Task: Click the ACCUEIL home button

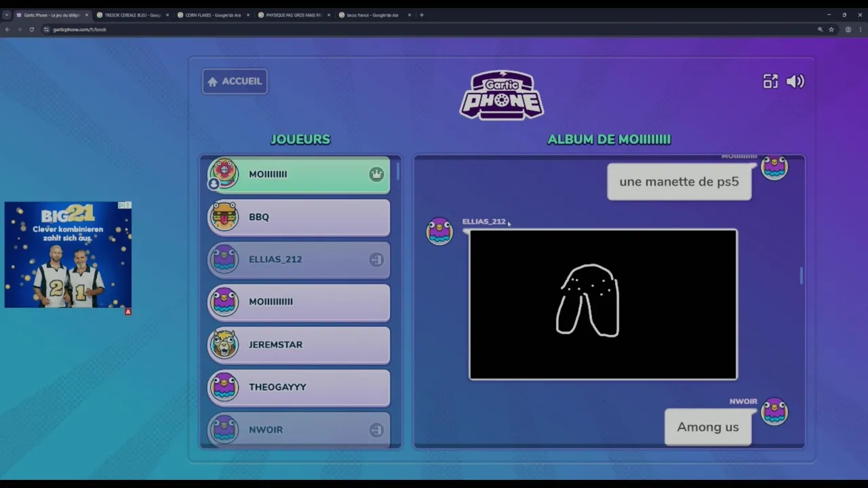Action: (235, 81)
